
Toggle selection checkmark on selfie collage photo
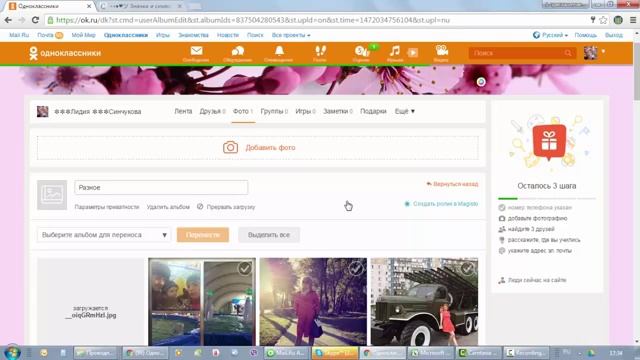244,269
